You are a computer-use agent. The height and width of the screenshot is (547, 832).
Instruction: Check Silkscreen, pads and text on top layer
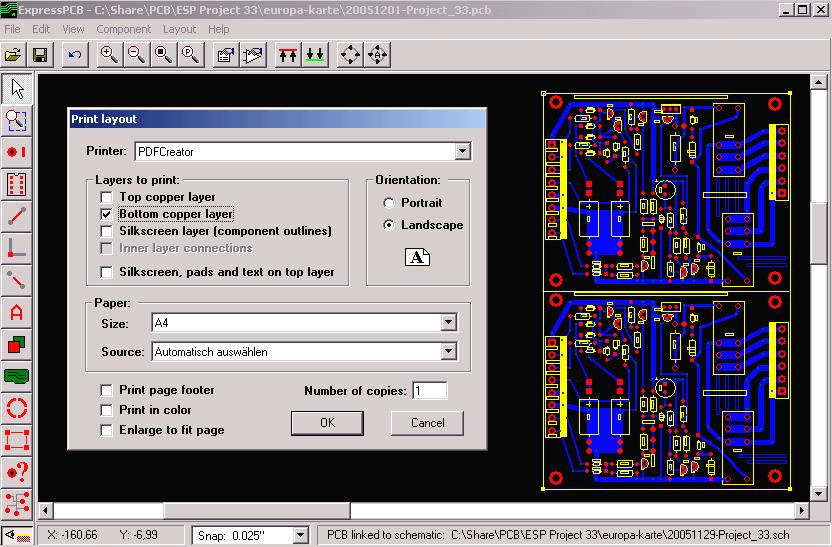point(107,272)
